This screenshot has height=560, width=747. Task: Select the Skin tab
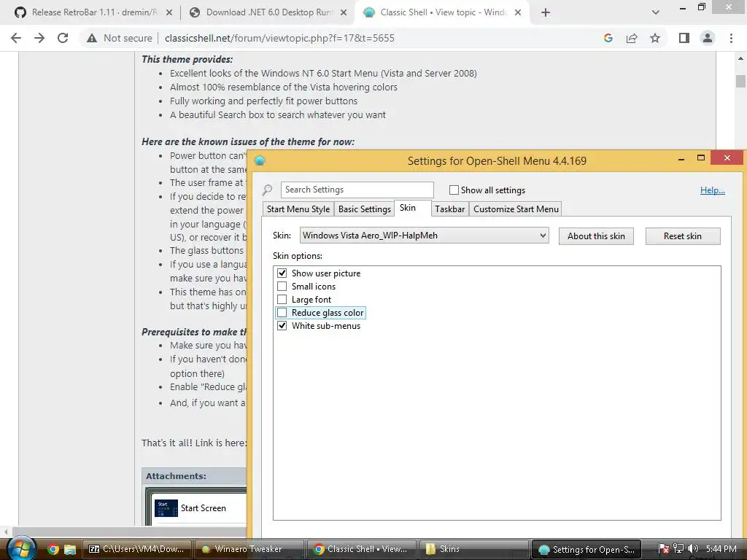pos(413,208)
